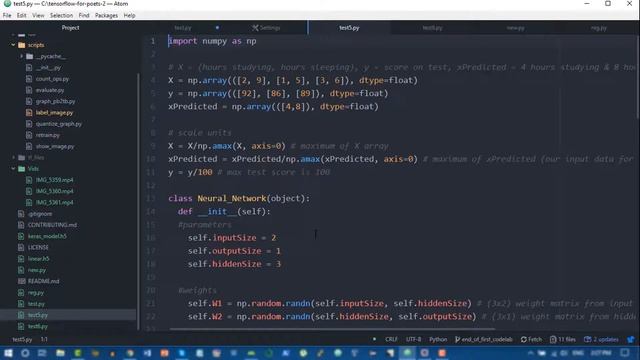
Task: Click CRLF line ending selector
Action: coord(391,339)
